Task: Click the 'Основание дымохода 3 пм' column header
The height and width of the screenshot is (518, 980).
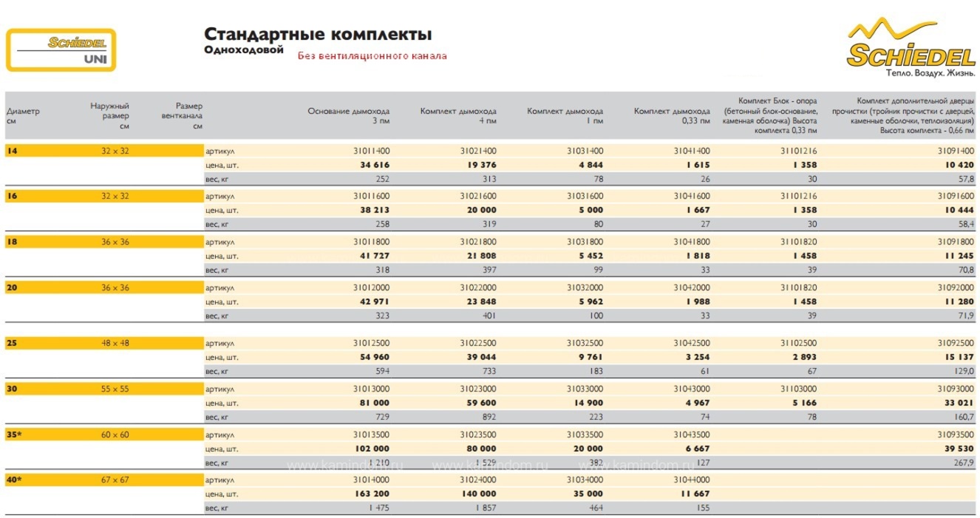Action: 349,115
